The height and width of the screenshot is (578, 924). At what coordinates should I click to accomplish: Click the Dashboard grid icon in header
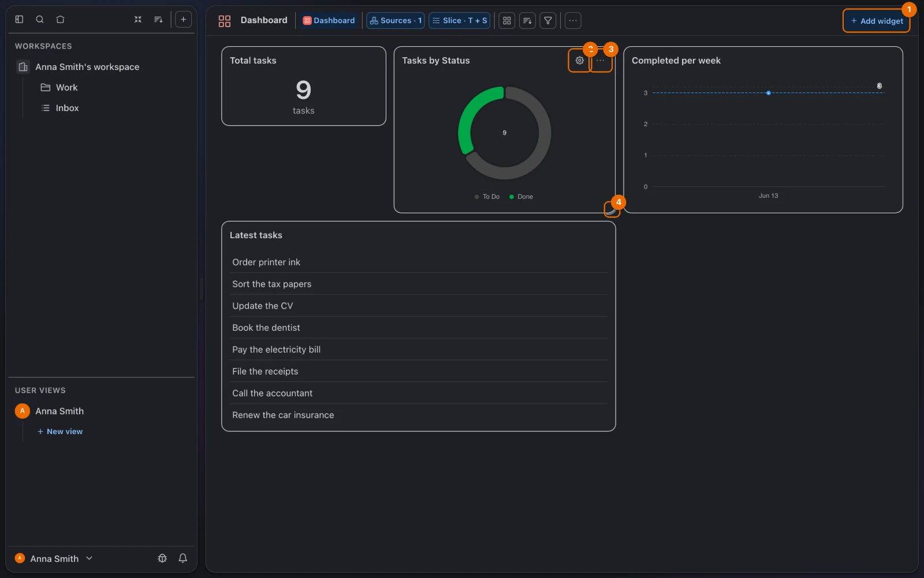tap(225, 21)
